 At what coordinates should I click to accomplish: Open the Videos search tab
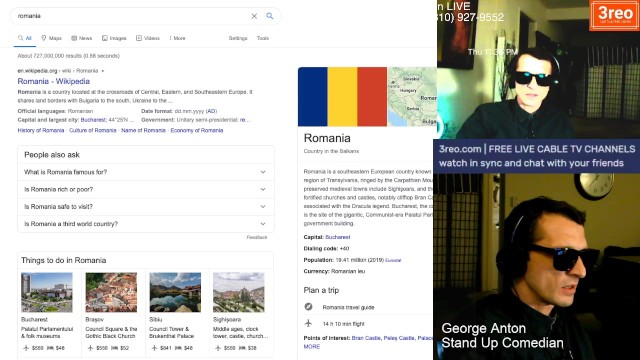[148, 38]
